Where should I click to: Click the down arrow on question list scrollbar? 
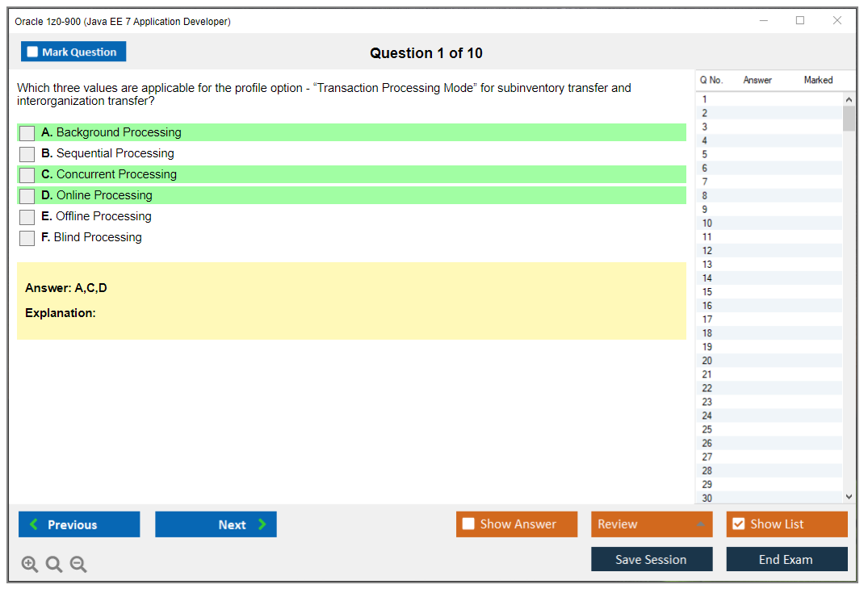click(x=848, y=495)
